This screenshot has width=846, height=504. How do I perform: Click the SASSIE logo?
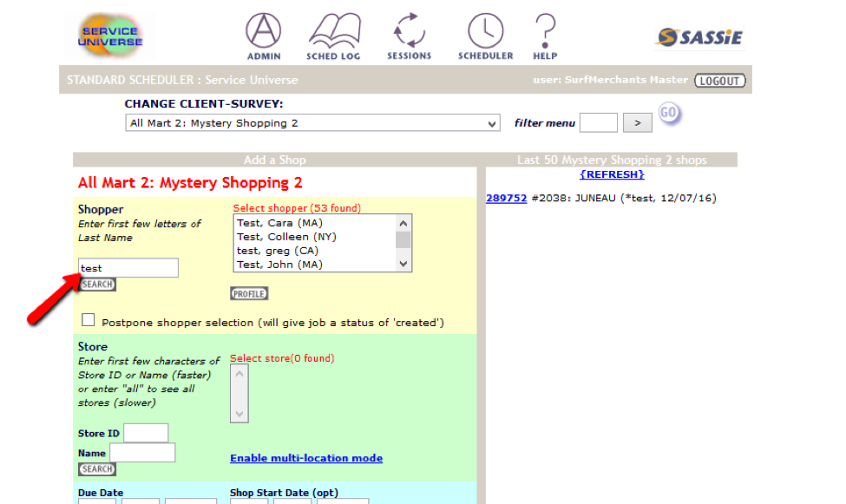coord(699,37)
